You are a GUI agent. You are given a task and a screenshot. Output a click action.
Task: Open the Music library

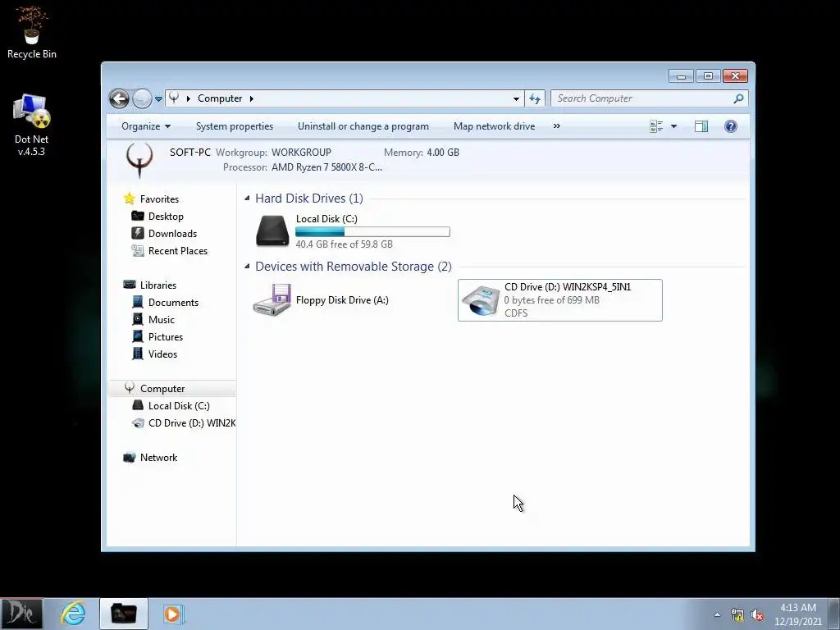(x=162, y=320)
